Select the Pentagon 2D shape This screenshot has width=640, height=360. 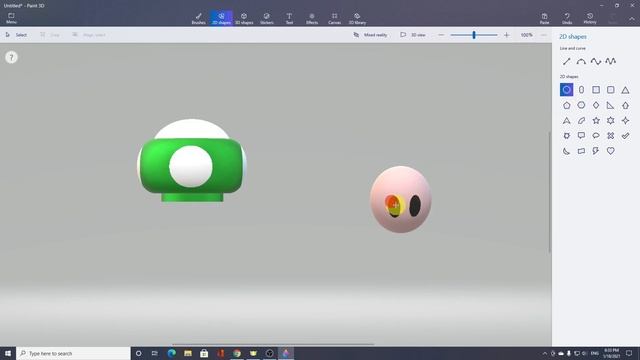pyautogui.click(x=567, y=105)
